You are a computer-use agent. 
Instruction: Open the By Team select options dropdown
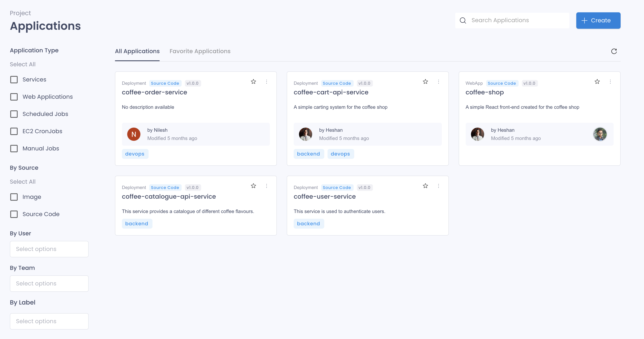pyautogui.click(x=49, y=284)
